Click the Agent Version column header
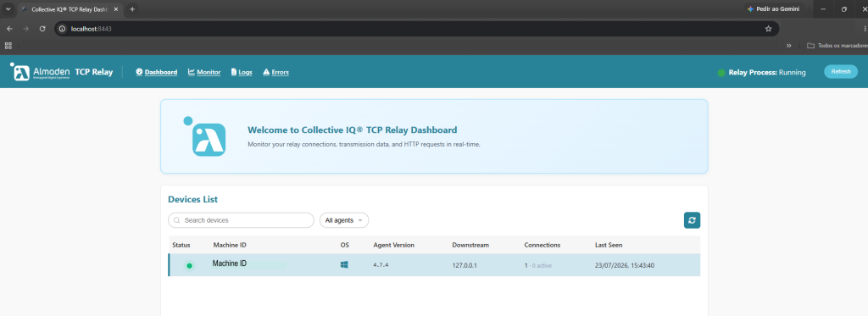The image size is (868, 316). click(x=393, y=245)
